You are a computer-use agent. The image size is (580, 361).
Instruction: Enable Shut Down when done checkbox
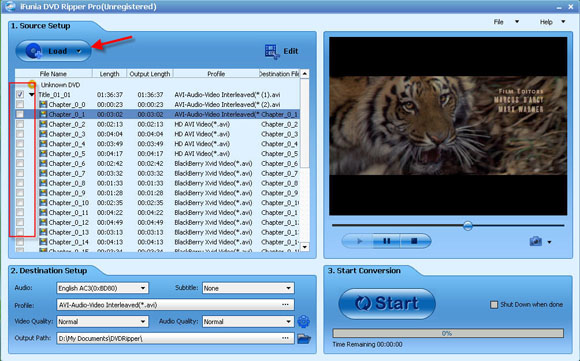click(x=494, y=305)
